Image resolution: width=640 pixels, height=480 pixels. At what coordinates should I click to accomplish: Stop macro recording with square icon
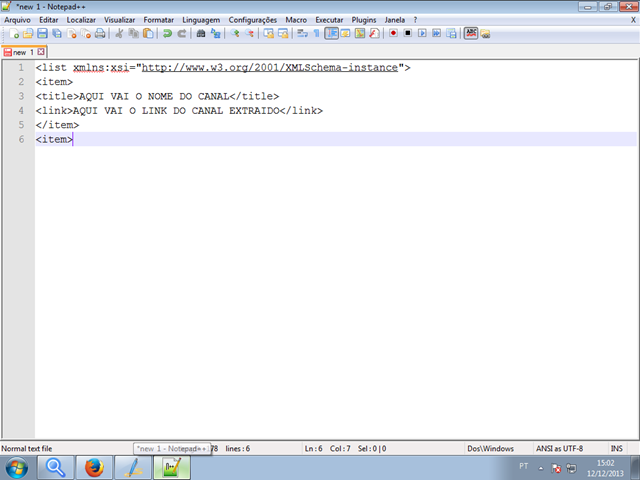click(x=407, y=33)
